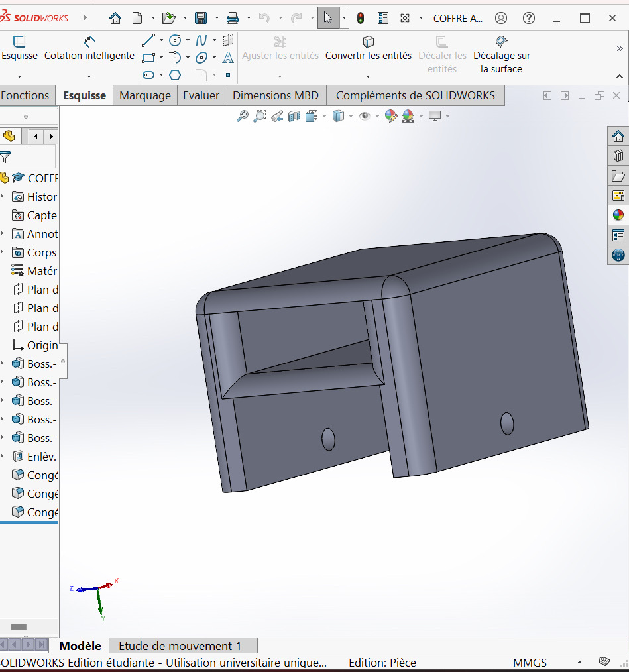The height and width of the screenshot is (672, 629).
Task: Click the filter funnel in feature tree
Action: pos(5,157)
